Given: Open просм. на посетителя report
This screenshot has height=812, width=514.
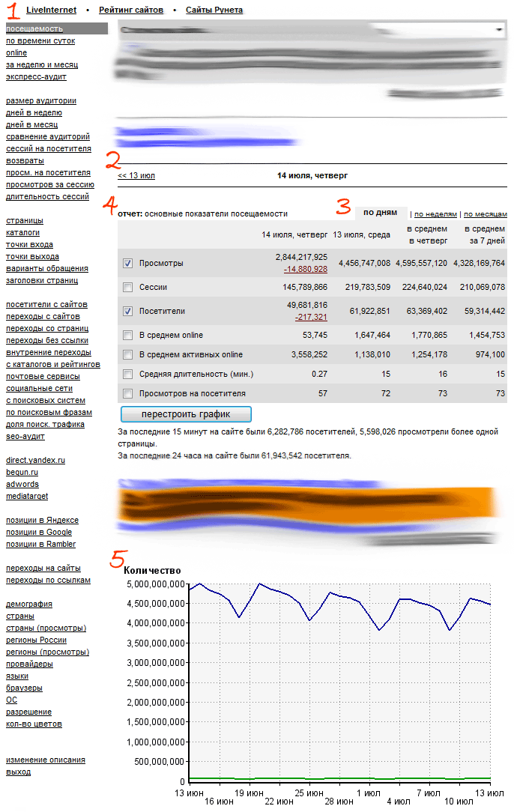Looking at the screenshot, I should click(x=48, y=172).
